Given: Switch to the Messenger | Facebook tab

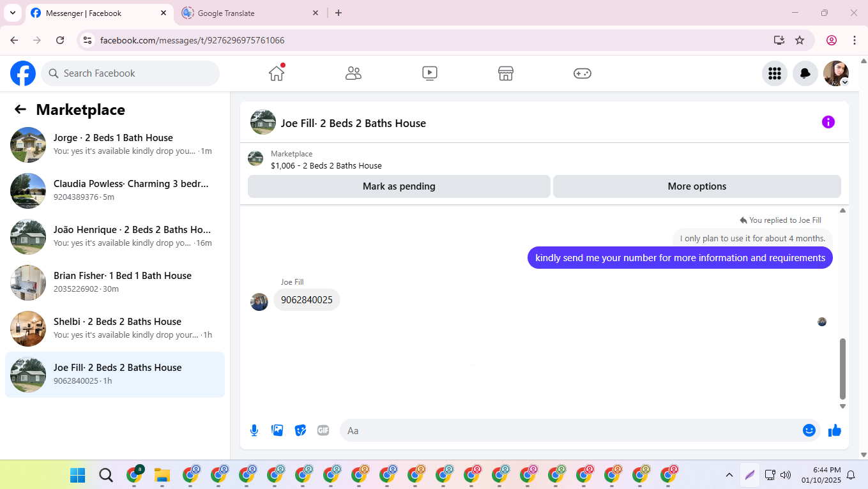Looking at the screenshot, I should [x=99, y=13].
